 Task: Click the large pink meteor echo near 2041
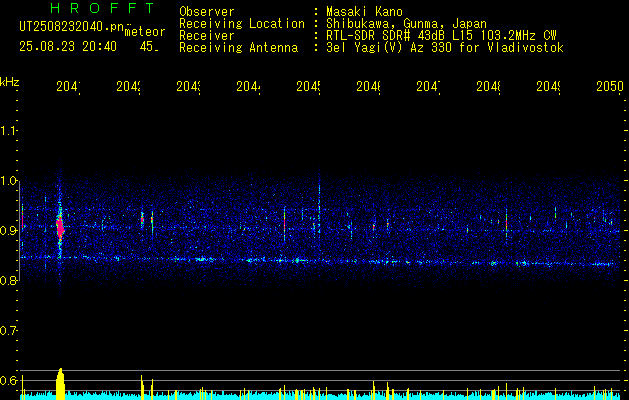click(x=60, y=227)
